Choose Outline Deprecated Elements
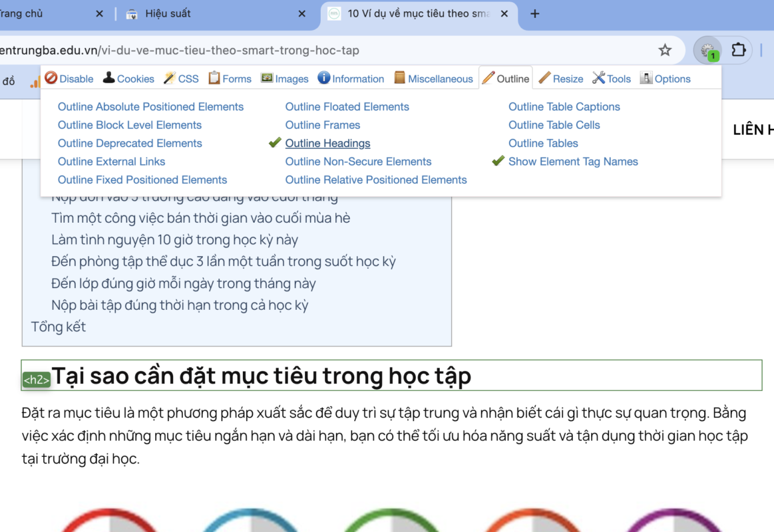774x532 pixels. 130,143
